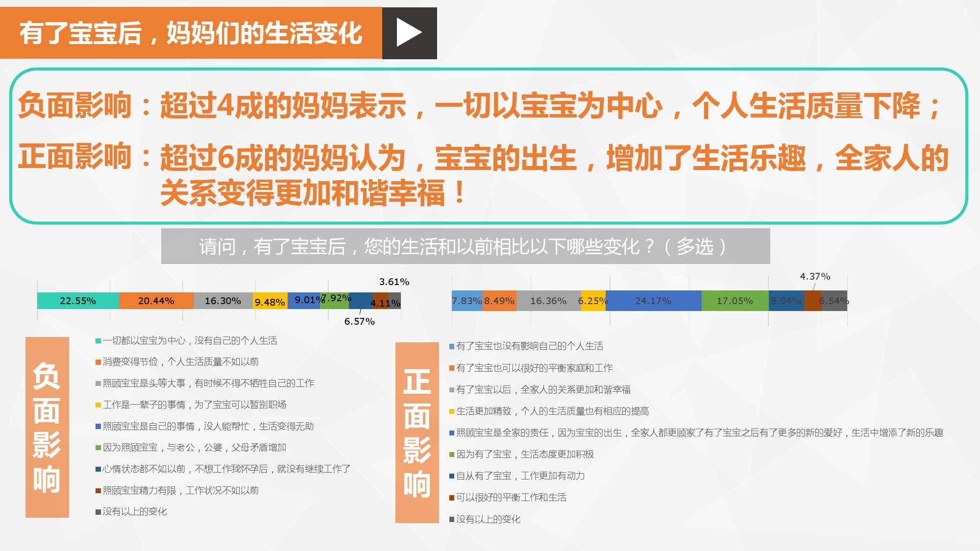Viewport: 980px width, 551px height.
Task: Click the orange 20.44% bar segment
Action: [x=156, y=301]
